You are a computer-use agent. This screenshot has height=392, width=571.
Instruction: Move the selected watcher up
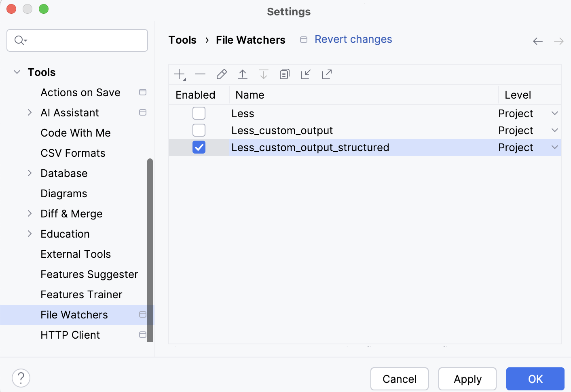[242, 74]
